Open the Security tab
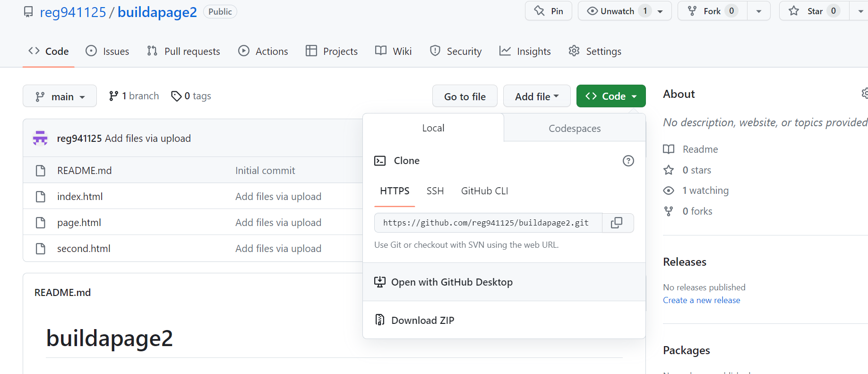868x374 pixels. [x=456, y=51]
